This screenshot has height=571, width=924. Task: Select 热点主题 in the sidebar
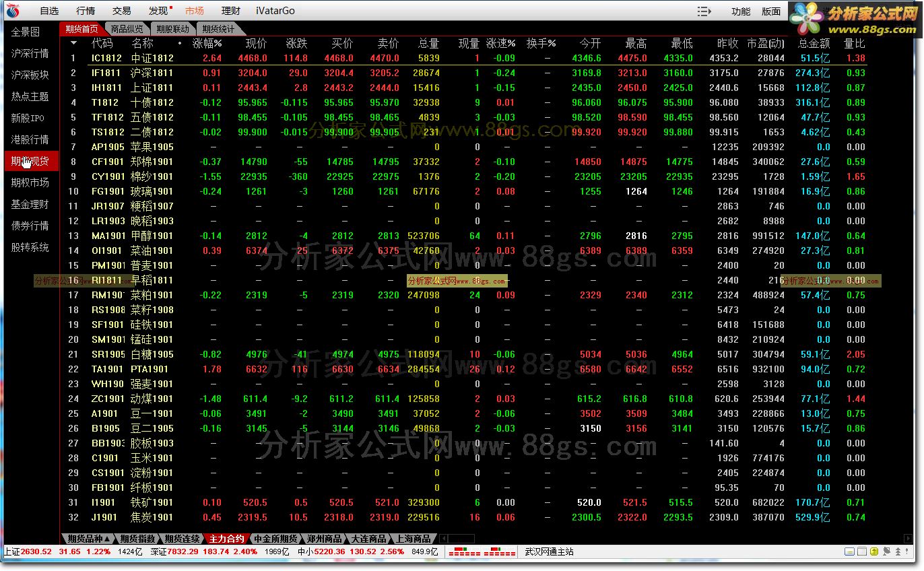pos(30,96)
